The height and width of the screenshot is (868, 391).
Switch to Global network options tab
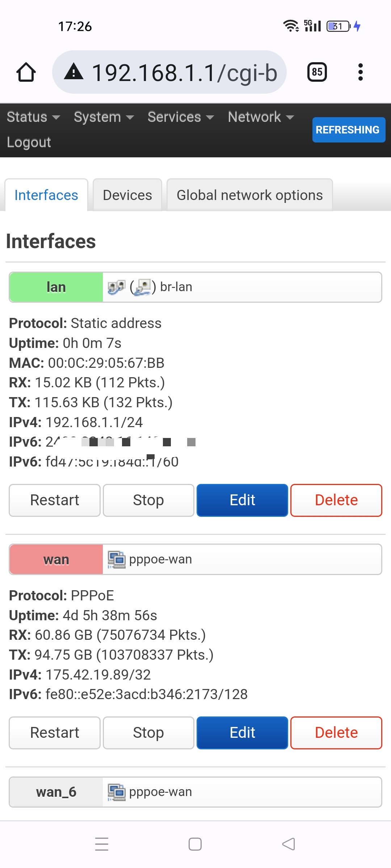pyautogui.click(x=250, y=195)
